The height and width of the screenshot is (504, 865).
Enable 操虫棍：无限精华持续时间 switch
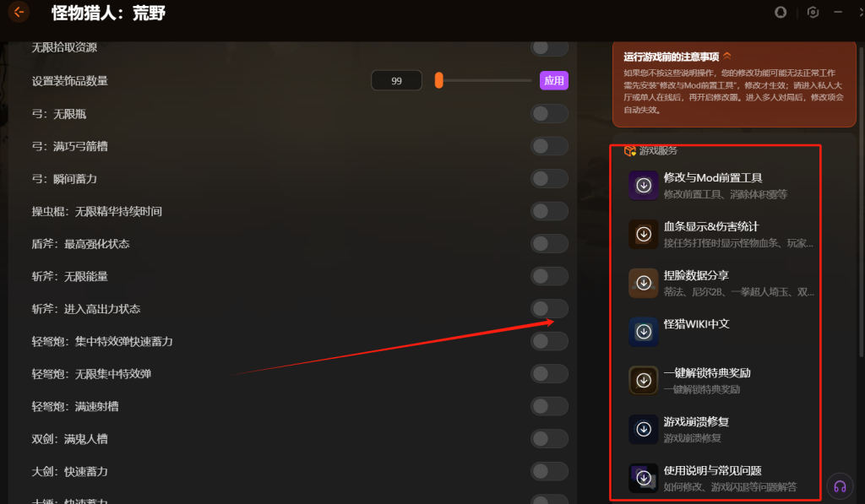click(549, 211)
